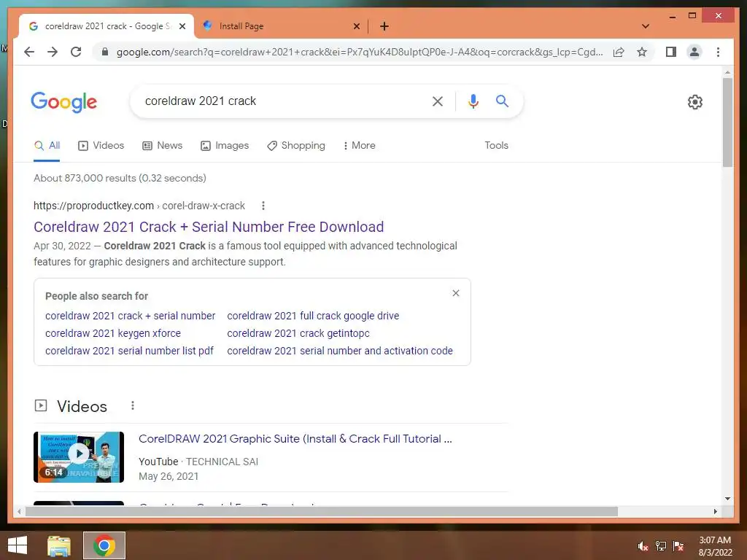The width and height of the screenshot is (747, 560).
Task: Click the Chrome taskbar icon
Action: click(104, 545)
